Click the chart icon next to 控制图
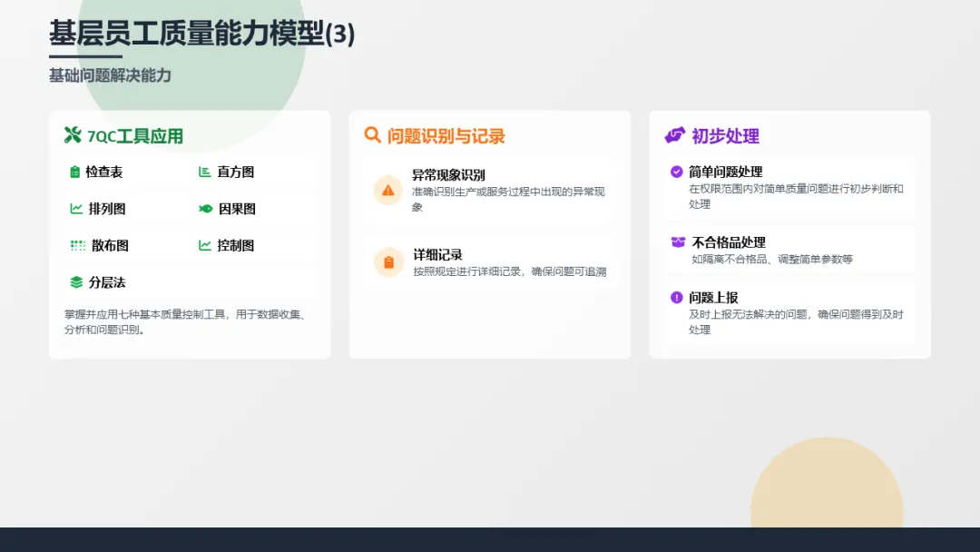The height and width of the screenshot is (552, 980). [x=204, y=246]
